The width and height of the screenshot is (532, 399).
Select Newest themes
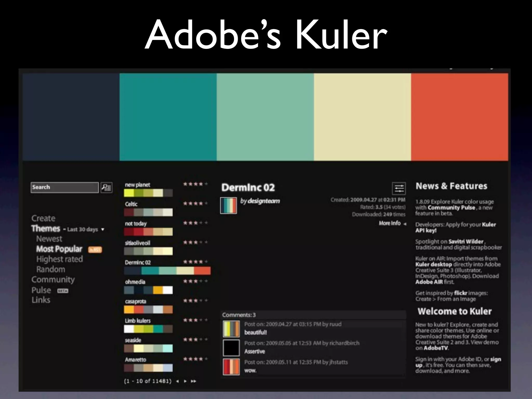[x=49, y=239]
